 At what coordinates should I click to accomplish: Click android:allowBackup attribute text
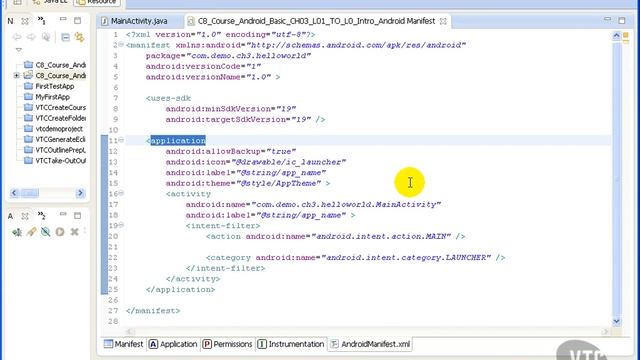pos(213,151)
